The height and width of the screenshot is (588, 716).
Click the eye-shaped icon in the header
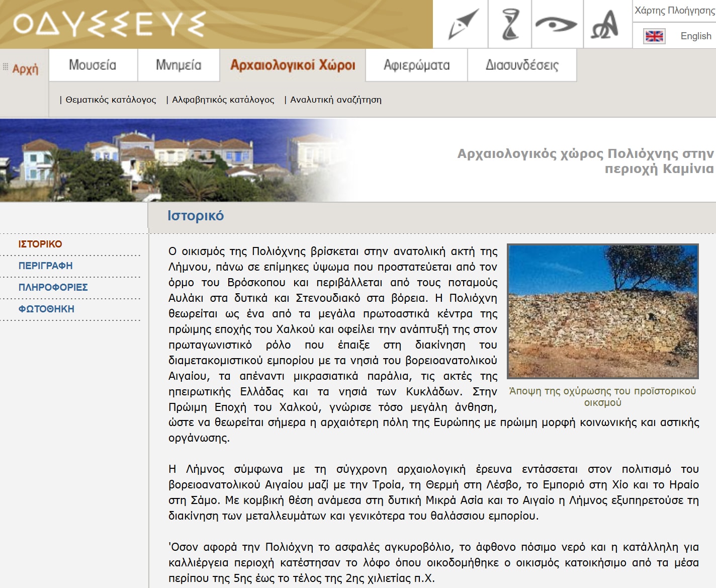tap(556, 24)
